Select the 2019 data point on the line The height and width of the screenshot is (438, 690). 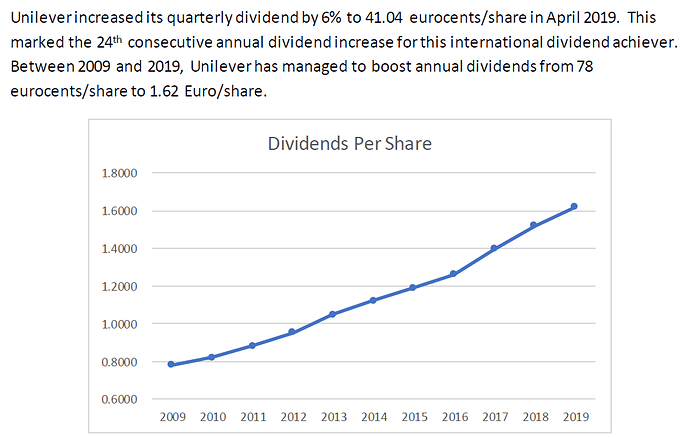(x=574, y=206)
